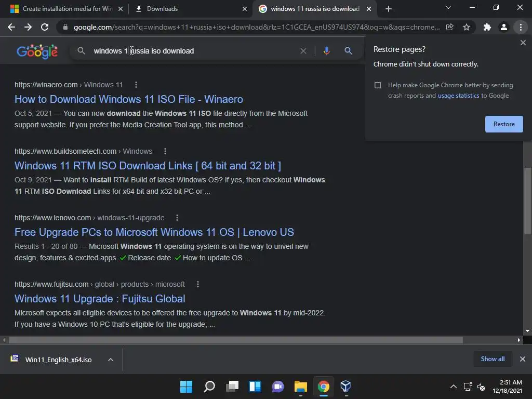Click the scroll right arrow
Image resolution: width=532 pixels, height=399 pixels.
point(518,340)
